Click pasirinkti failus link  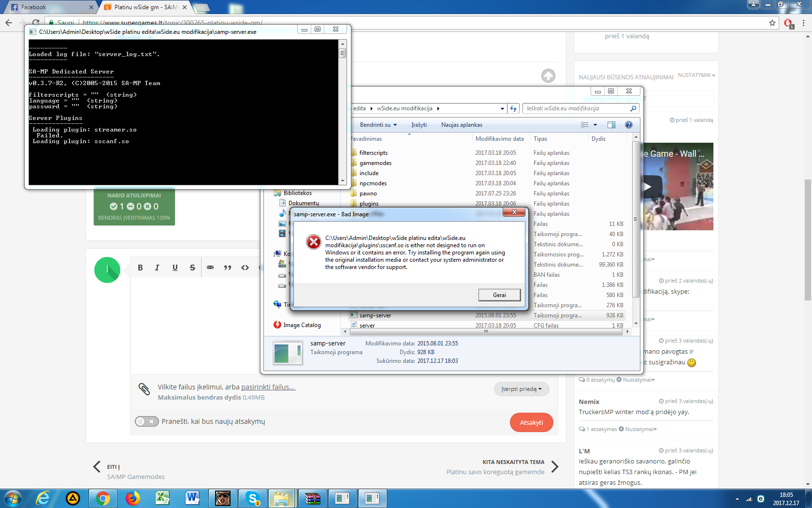click(268, 387)
